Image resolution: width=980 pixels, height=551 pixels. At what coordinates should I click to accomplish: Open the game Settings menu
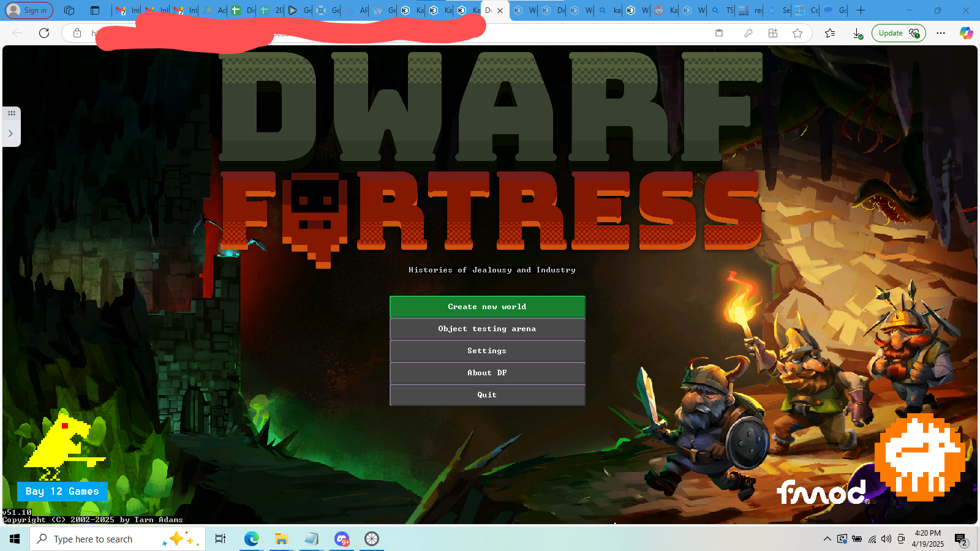pyautogui.click(x=488, y=351)
